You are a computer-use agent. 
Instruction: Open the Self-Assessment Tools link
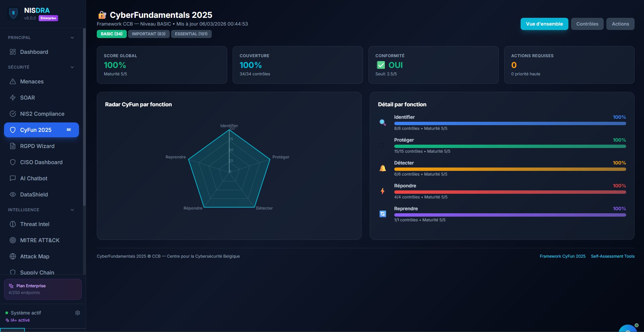coord(613,256)
